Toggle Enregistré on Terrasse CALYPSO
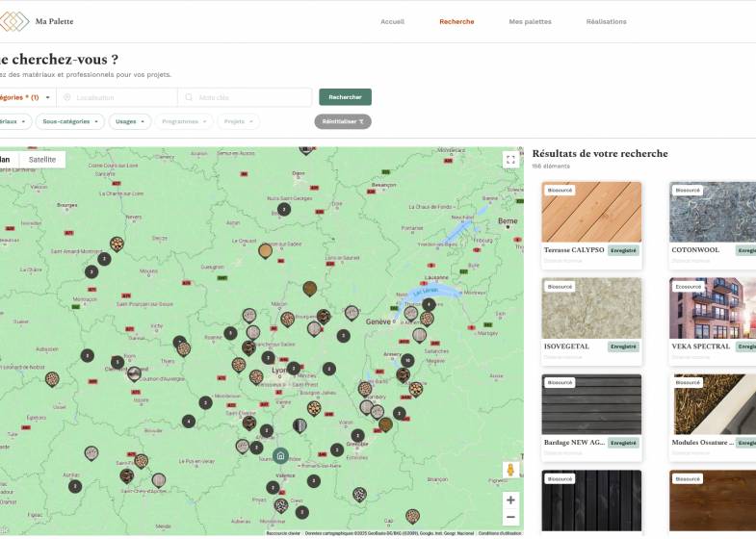Viewport: 756px width, 539px height. (x=624, y=250)
